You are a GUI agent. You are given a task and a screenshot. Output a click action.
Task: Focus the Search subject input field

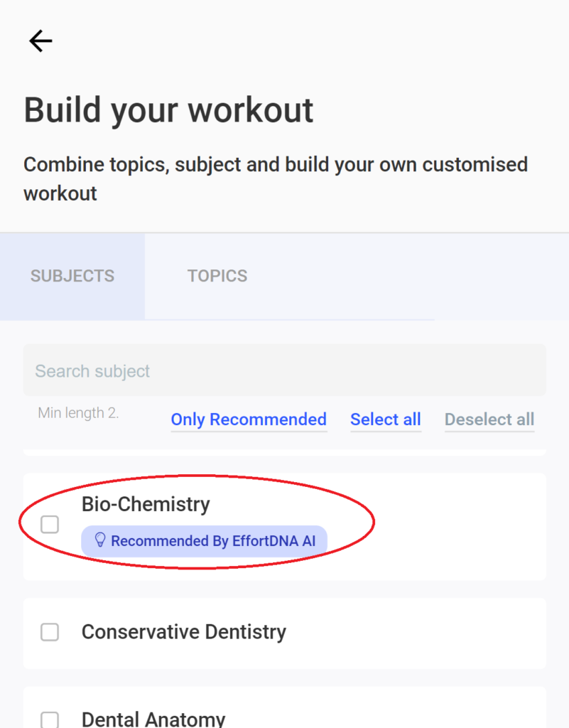285,370
